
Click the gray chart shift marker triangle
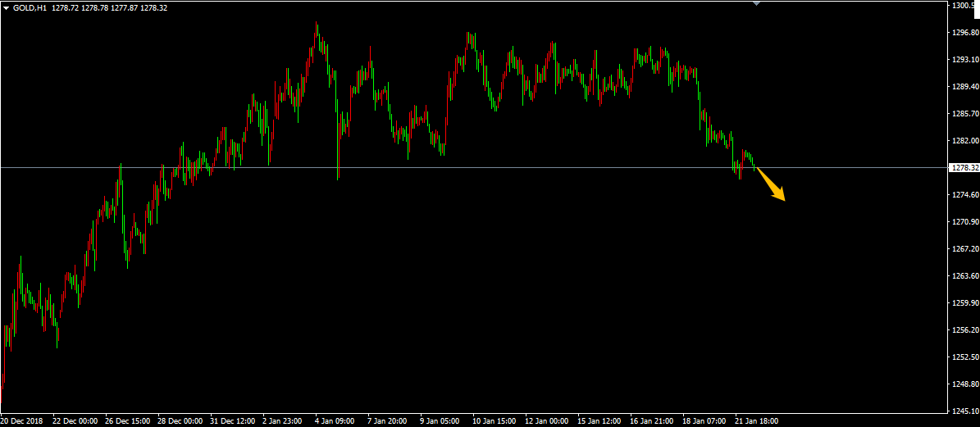(x=757, y=4)
